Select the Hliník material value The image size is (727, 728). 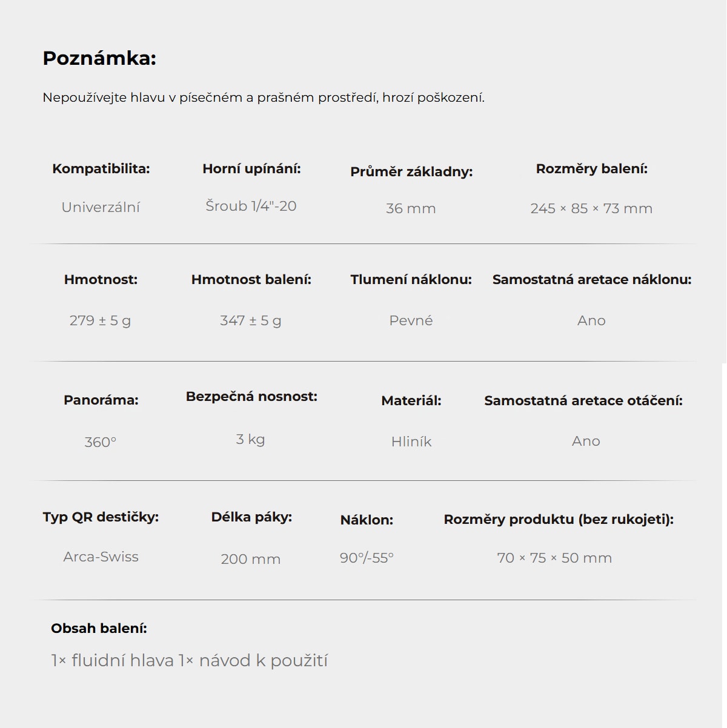[411, 442]
